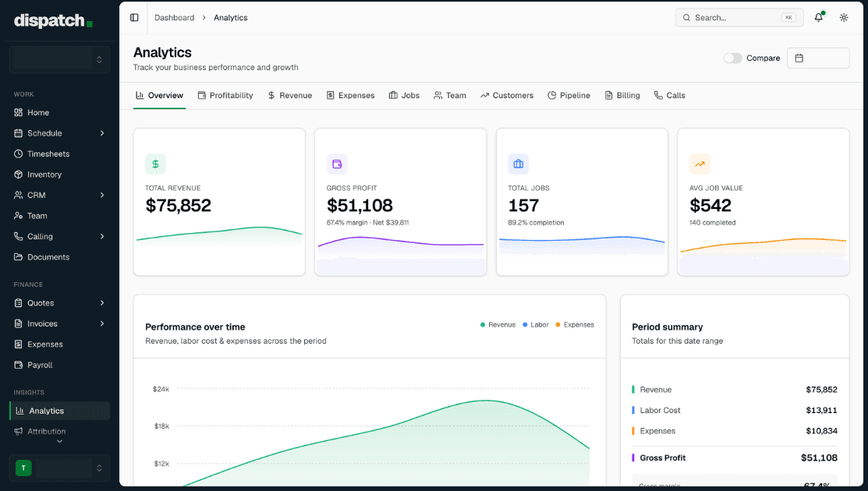Click the Gross Profit row in Period summary
Screen dimensions: 868x491
click(x=735, y=457)
